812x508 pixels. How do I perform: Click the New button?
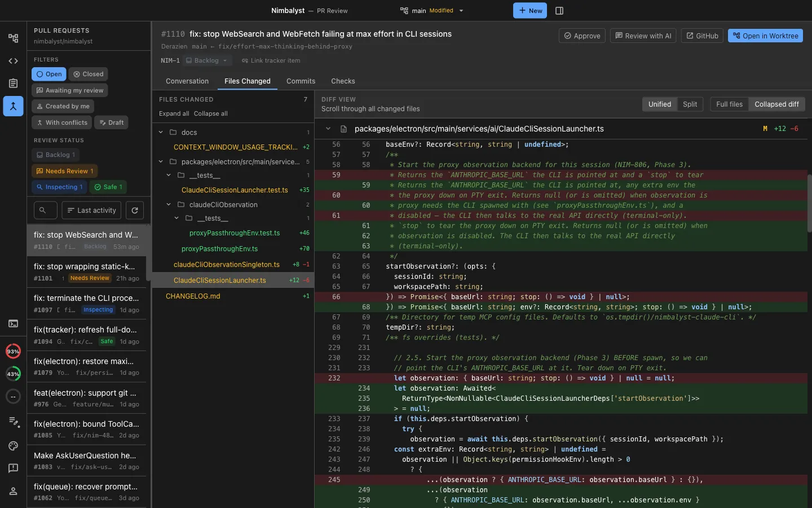530,11
